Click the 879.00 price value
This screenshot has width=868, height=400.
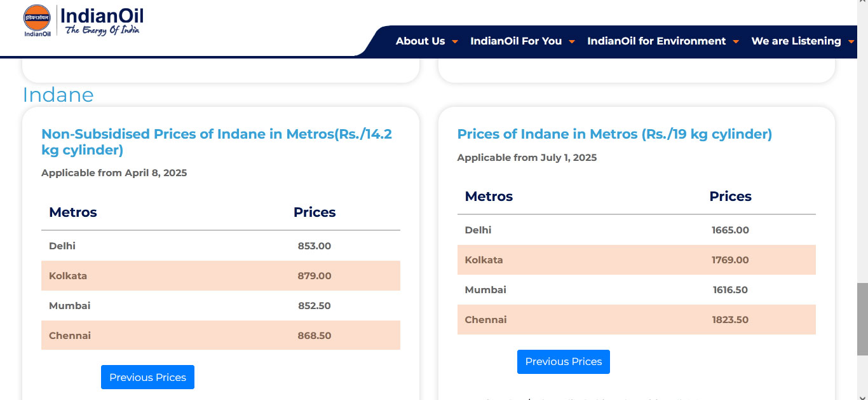tap(315, 276)
